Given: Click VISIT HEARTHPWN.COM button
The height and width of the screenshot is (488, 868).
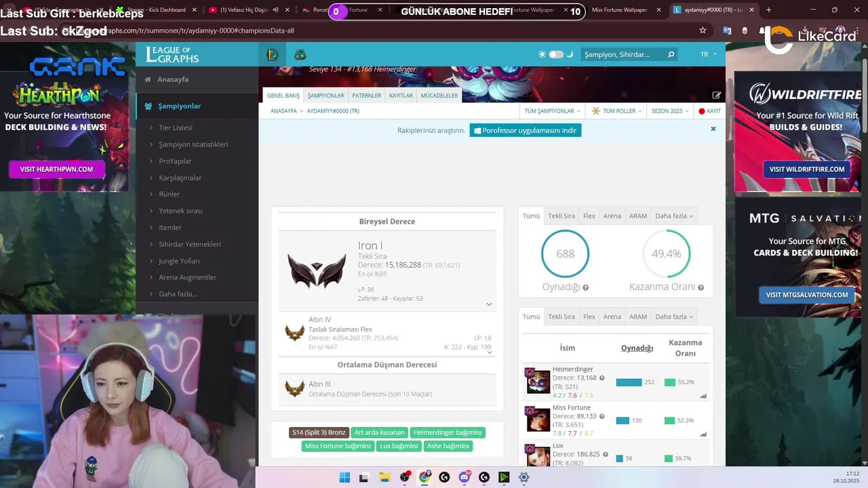Looking at the screenshot, I should click(x=56, y=169).
